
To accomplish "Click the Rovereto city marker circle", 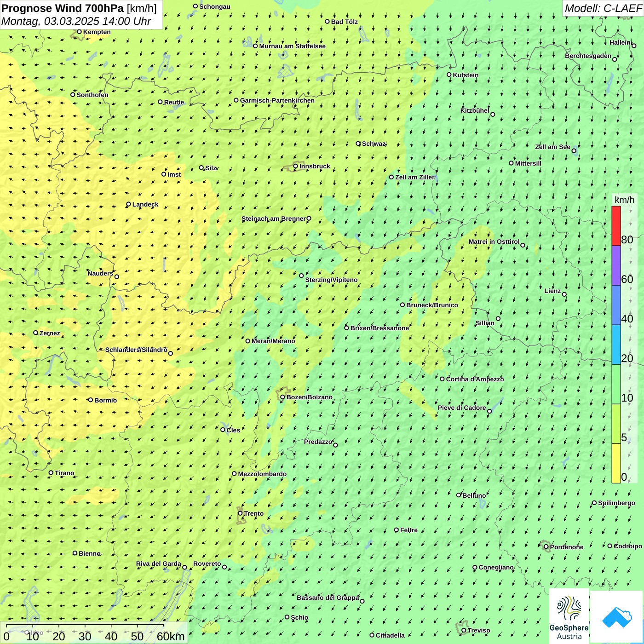I will click(224, 567).
